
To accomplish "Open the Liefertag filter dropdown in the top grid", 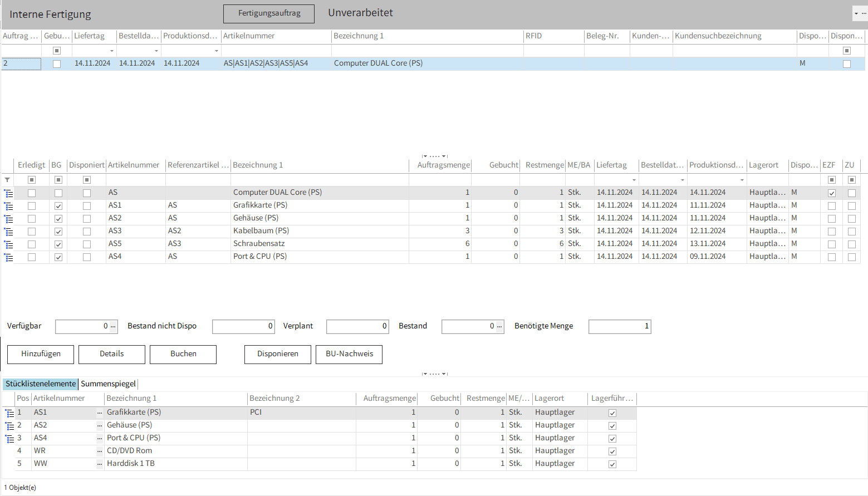I will pos(112,51).
